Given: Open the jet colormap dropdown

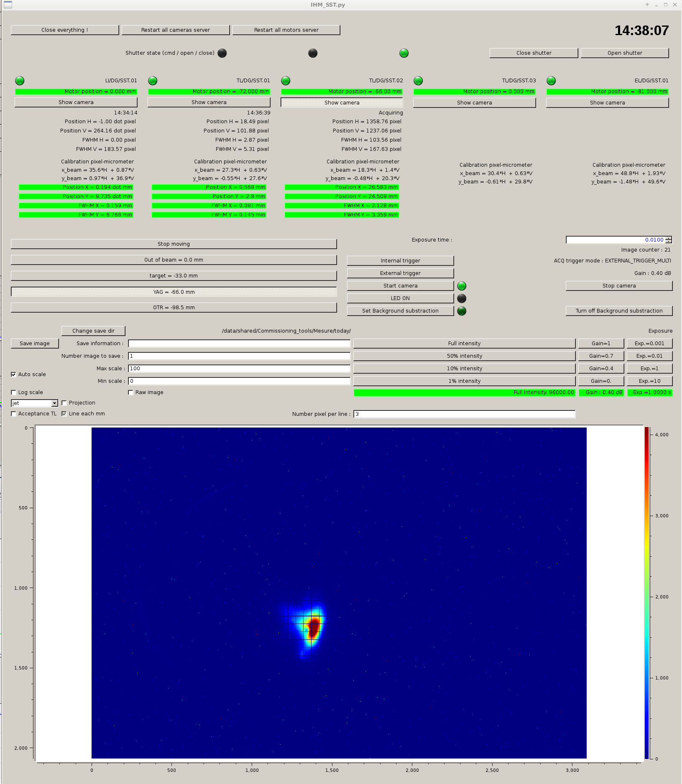Looking at the screenshot, I should pyautogui.click(x=54, y=403).
